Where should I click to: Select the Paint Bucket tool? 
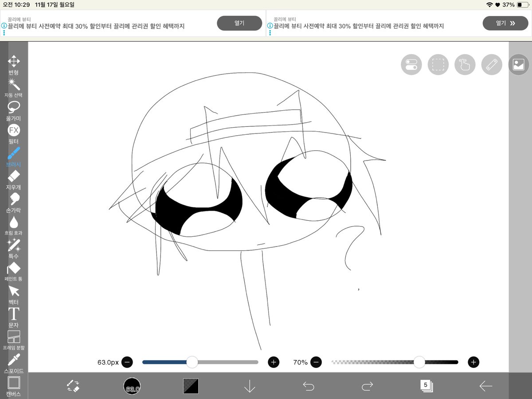point(14,268)
